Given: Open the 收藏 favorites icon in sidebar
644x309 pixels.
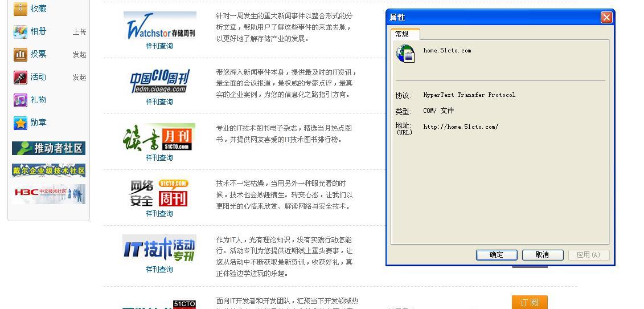Looking at the screenshot, I should pos(20,9).
